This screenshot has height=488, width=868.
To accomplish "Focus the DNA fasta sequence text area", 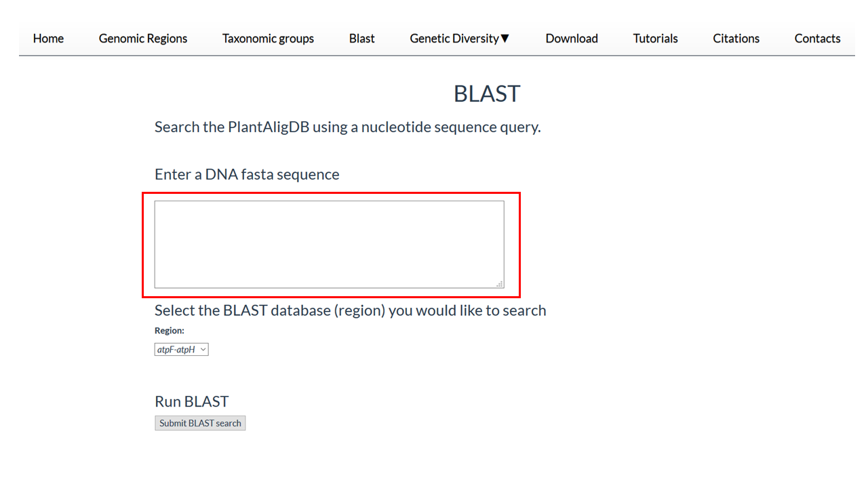I will pyautogui.click(x=330, y=245).
